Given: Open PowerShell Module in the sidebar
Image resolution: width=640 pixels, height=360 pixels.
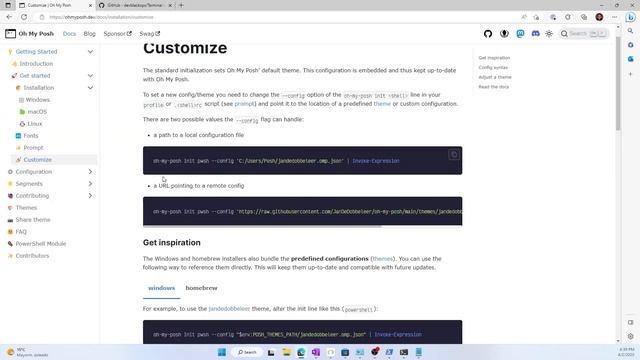Looking at the screenshot, I should click(x=40, y=244).
